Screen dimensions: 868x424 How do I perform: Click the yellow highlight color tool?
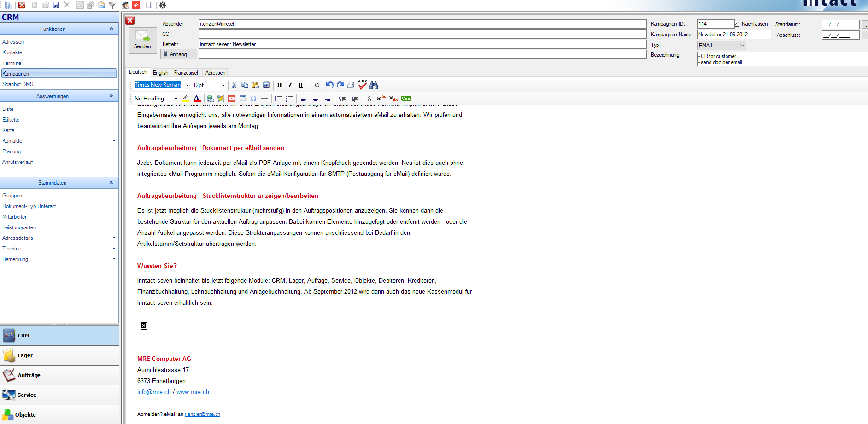(186, 99)
